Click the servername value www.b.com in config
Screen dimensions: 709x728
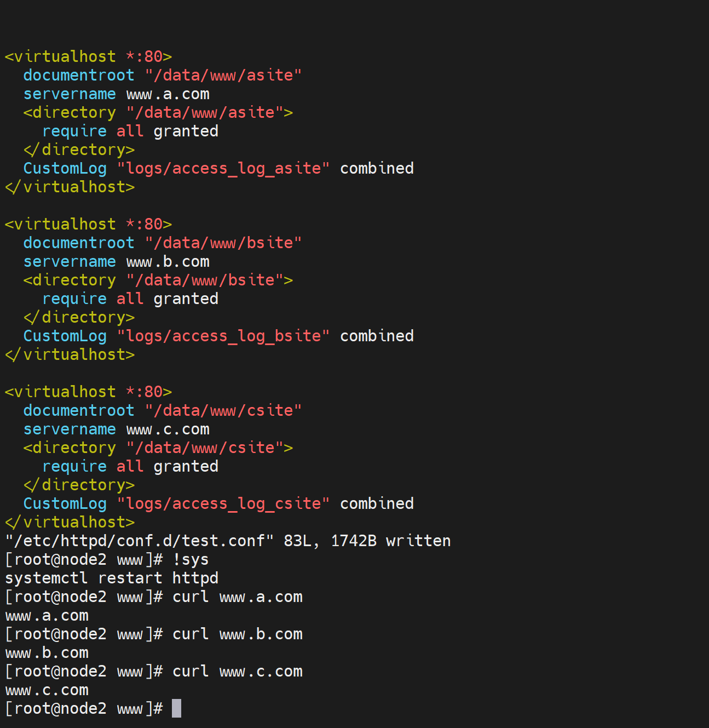168,261
